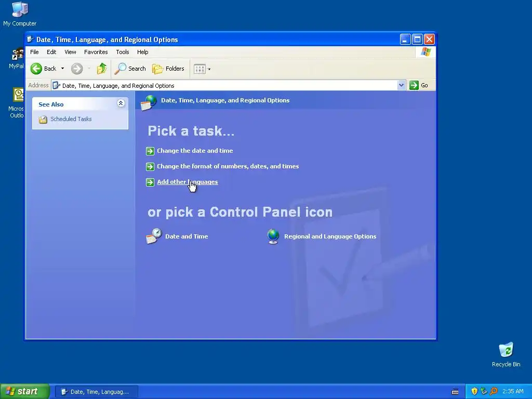
Task: Select Date, Time, Languag... taskbar button
Action: coord(97,392)
